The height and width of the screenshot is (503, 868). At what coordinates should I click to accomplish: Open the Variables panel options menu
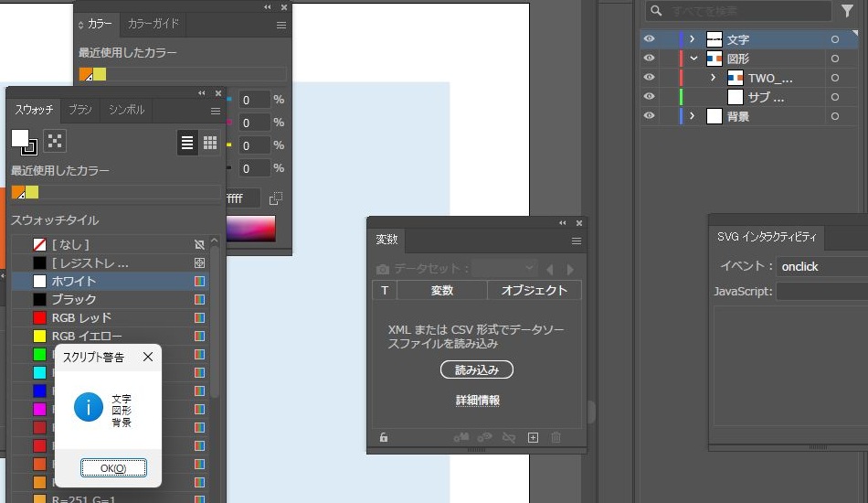click(x=577, y=241)
